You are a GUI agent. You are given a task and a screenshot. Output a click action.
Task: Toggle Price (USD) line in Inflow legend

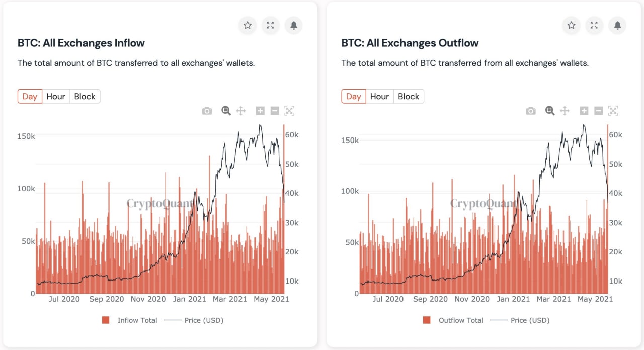coord(204,320)
